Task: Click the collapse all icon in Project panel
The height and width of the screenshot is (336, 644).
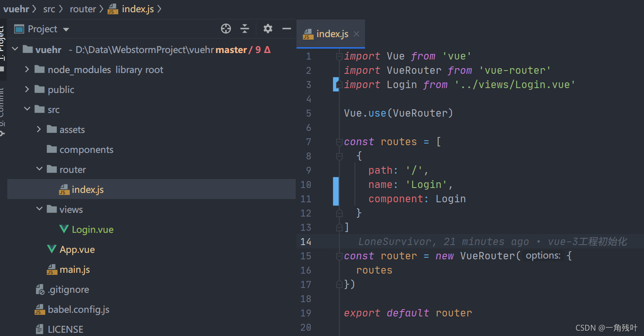Action: 245,29
